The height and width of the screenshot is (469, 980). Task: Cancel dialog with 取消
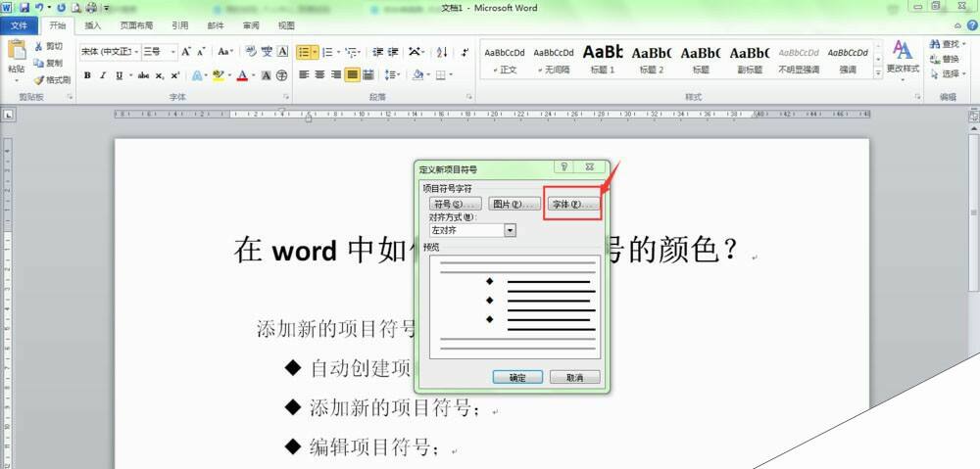[575, 377]
